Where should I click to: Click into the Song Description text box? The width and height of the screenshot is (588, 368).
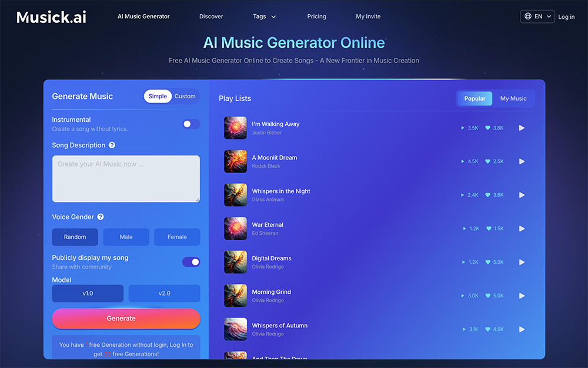click(126, 179)
